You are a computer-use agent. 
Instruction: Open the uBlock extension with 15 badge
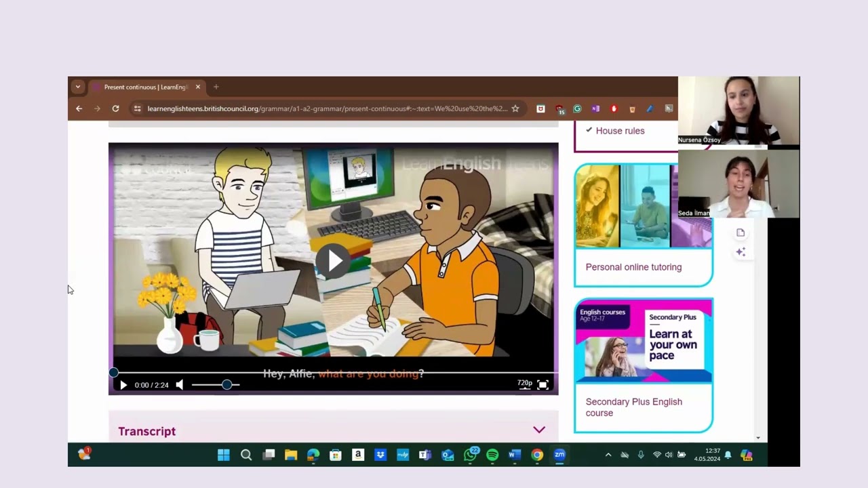[x=559, y=108]
